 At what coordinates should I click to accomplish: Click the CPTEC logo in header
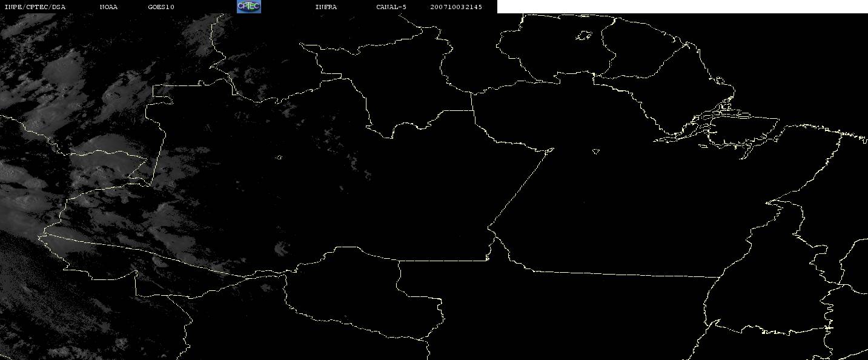[x=248, y=7]
